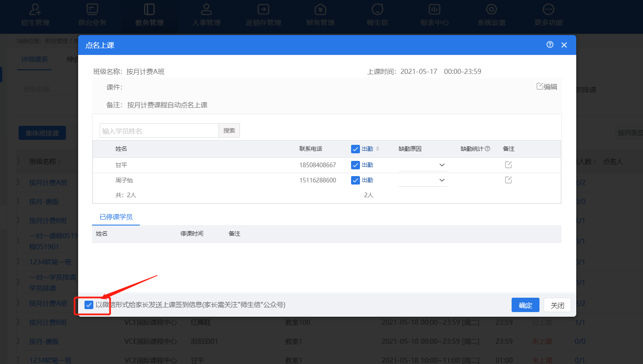Open 人事管理 in top navigation
This screenshot has width=643, height=364.
point(206,15)
